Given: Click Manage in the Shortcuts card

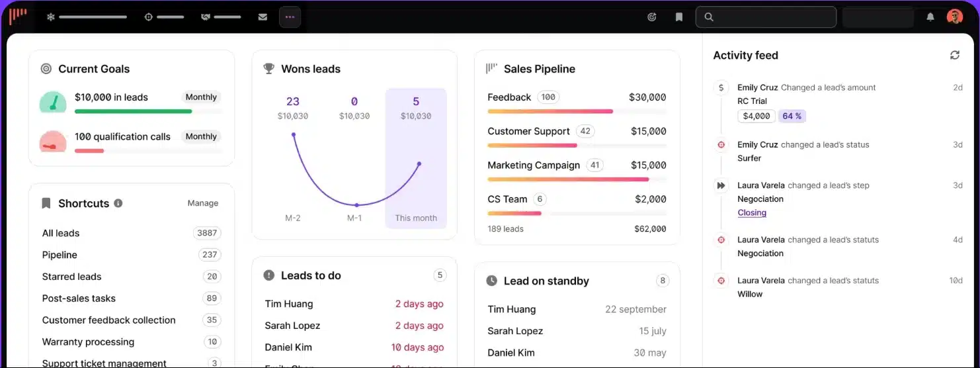Looking at the screenshot, I should (203, 203).
